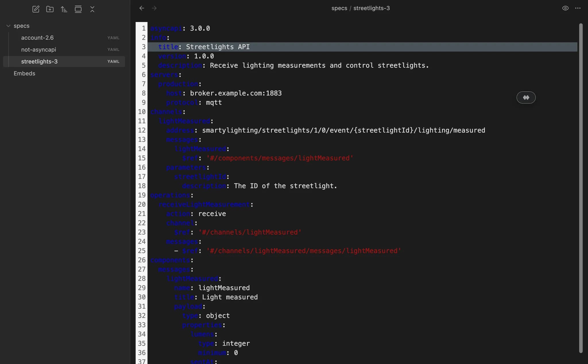
Task: Click the floating preview pill button
Action: (x=526, y=98)
